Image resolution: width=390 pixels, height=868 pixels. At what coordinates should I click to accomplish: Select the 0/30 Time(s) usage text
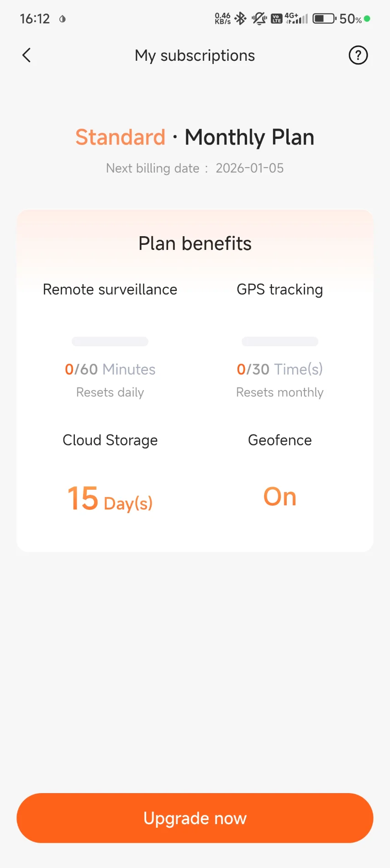(280, 369)
